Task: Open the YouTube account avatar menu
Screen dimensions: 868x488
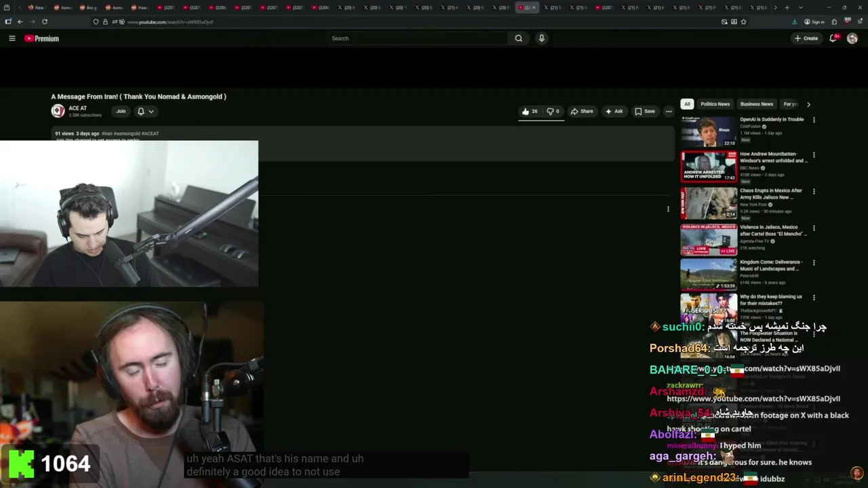Action: click(852, 39)
